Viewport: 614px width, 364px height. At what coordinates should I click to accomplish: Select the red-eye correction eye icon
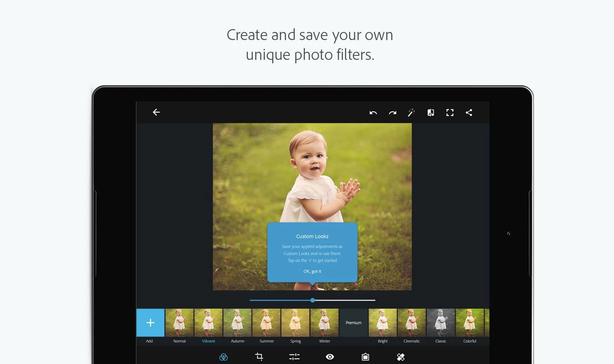[x=330, y=357]
